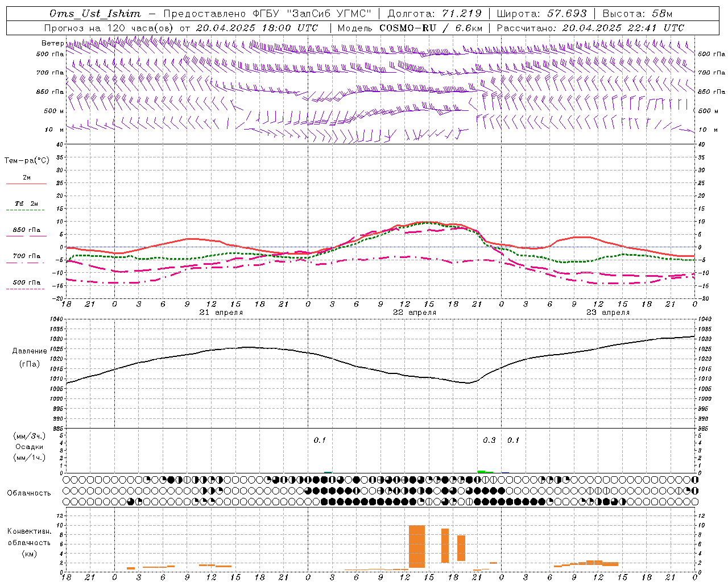Click the 23 апреля date label

click(x=608, y=313)
